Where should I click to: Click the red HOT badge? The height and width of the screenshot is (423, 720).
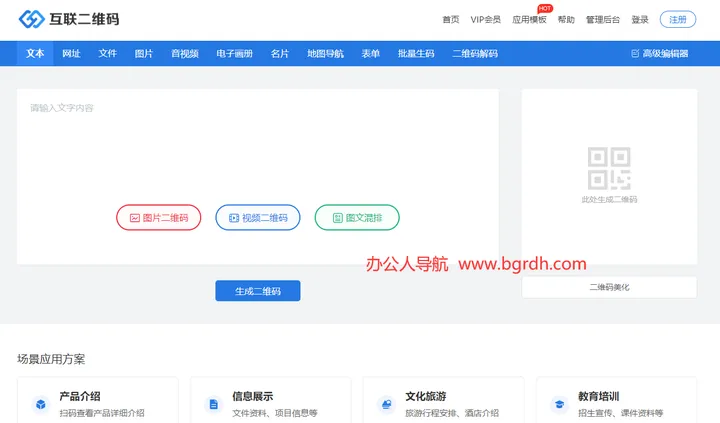coord(545,8)
